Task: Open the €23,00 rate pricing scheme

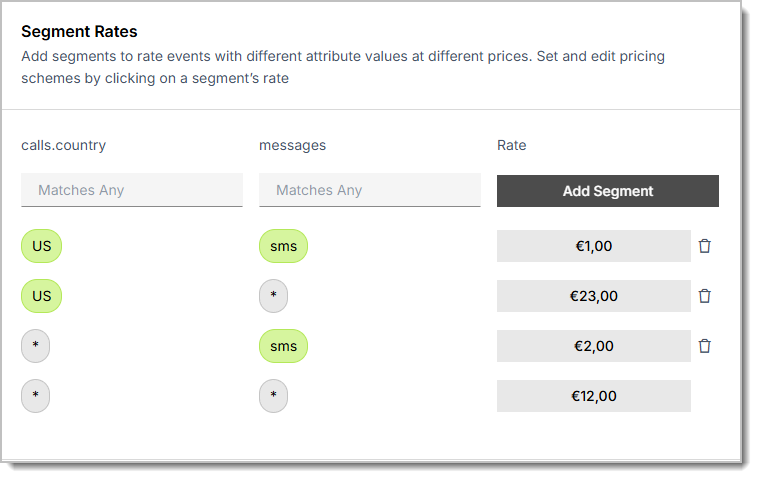Action: (x=593, y=296)
